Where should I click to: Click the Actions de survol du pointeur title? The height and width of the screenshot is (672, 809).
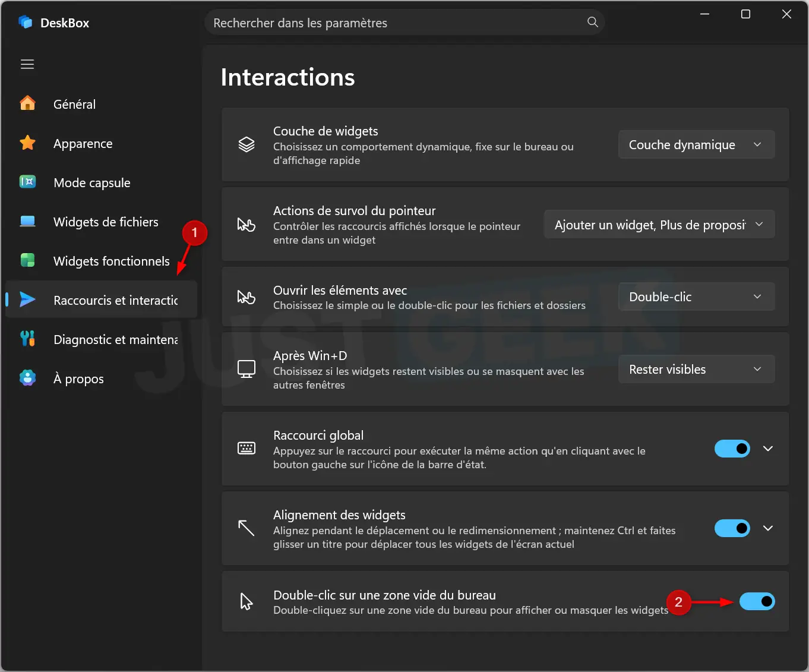click(355, 210)
